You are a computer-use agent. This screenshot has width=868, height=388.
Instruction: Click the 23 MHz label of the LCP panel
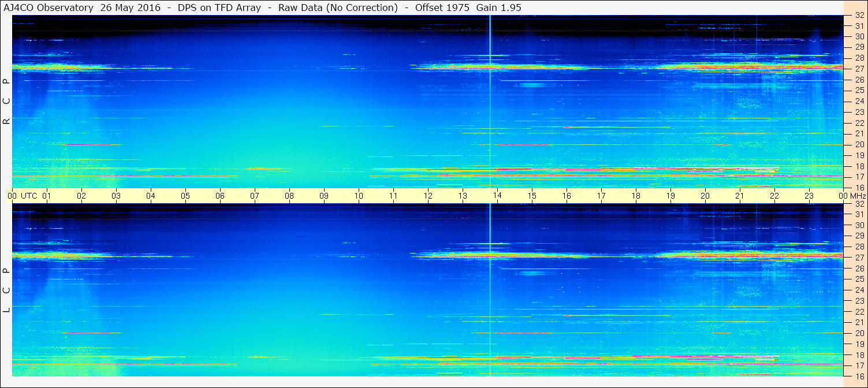859,301
